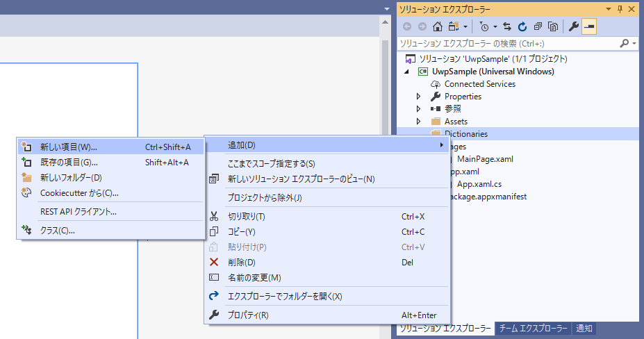
Task: Click the Connected Services cloud icon
Action: point(436,84)
